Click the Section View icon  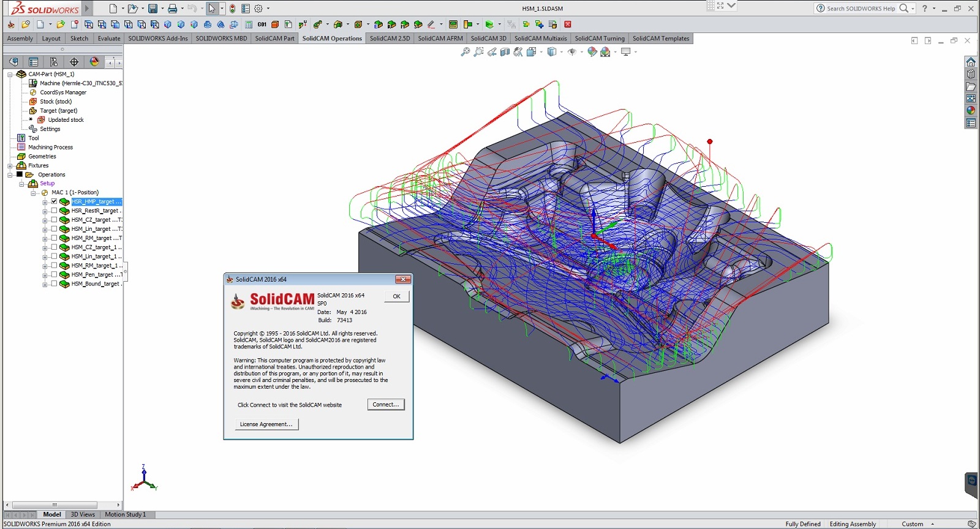(505, 52)
